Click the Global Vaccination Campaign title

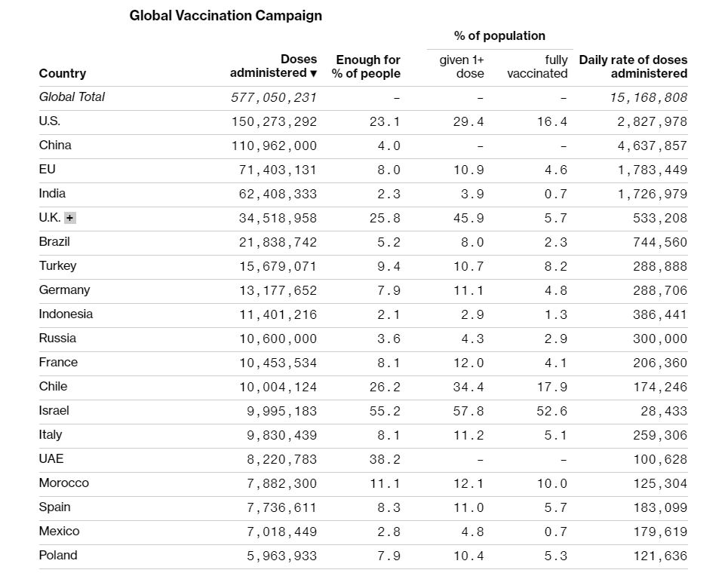coord(226,15)
